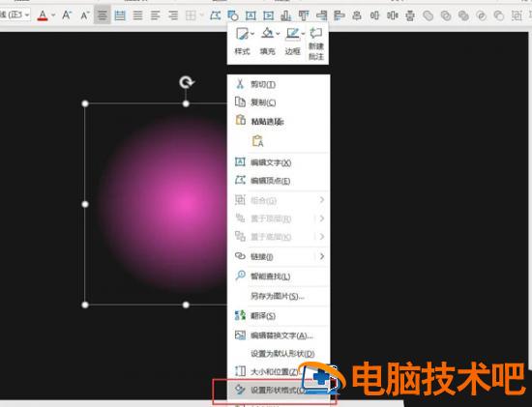The width and height of the screenshot is (532, 407).
Task: Choose 另存为图片(S)... menu entry
Action: (279, 296)
